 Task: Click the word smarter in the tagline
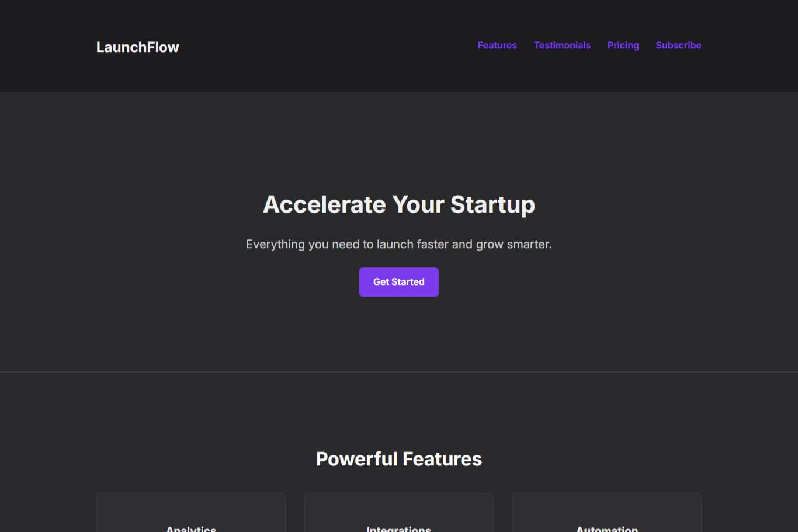click(x=529, y=244)
